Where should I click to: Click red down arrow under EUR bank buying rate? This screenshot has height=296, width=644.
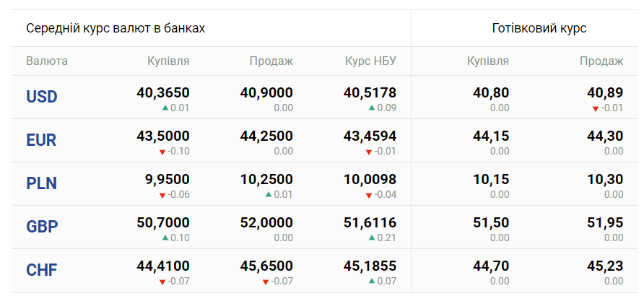coord(162,152)
